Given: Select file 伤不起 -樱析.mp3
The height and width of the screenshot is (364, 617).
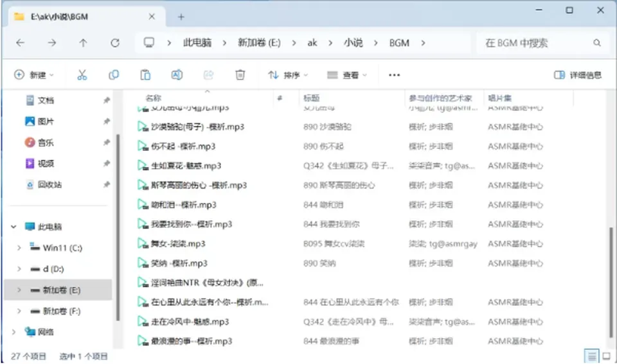Looking at the screenshot, I should point(183,146).
